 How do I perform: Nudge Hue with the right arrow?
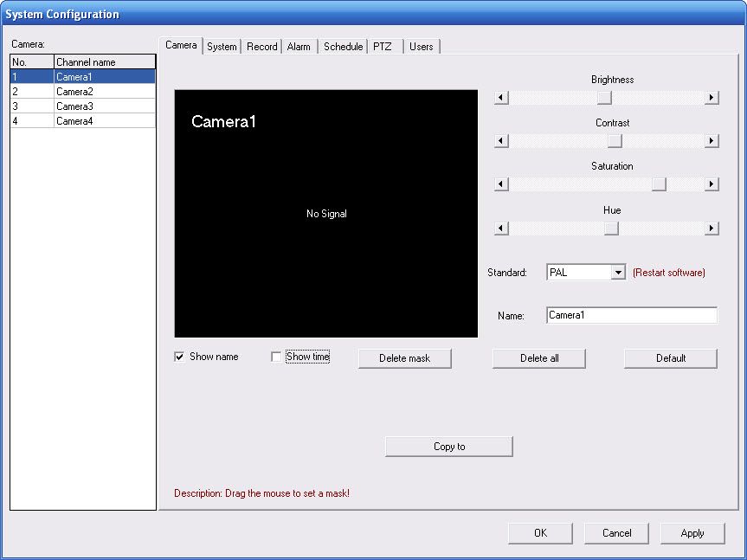(712, 229)
